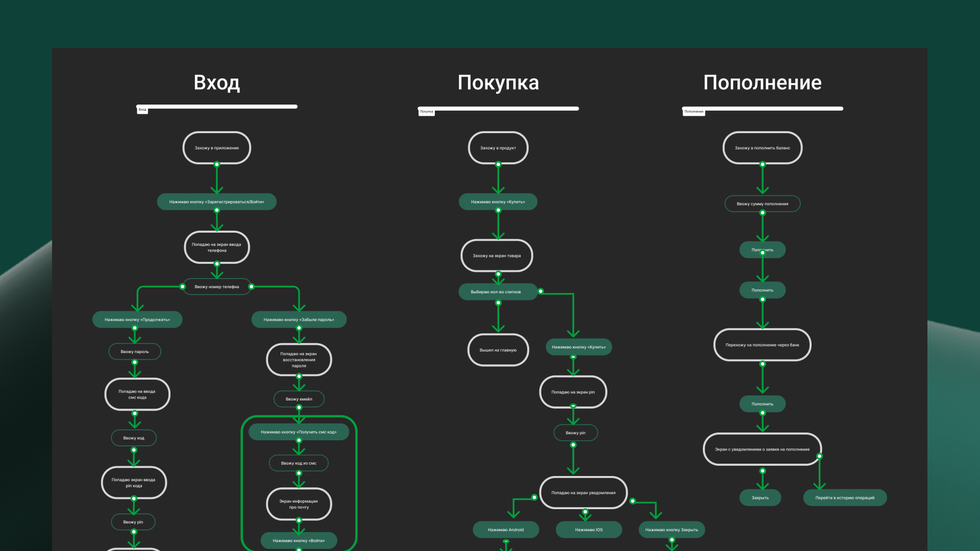Select the "Ввожу код из смс" node

click(299, 463)
